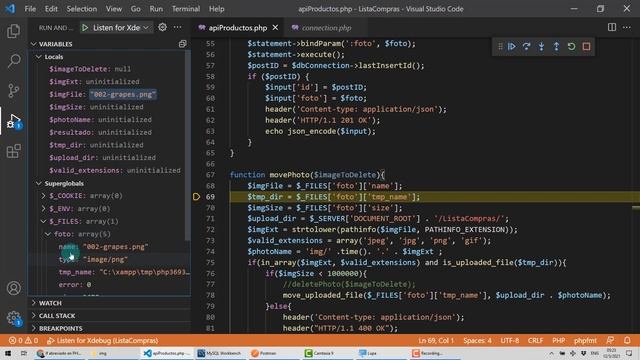The image size is (640, 360).
Task: Expand the $_COOKIE array
Action: [x=44, y=196]
